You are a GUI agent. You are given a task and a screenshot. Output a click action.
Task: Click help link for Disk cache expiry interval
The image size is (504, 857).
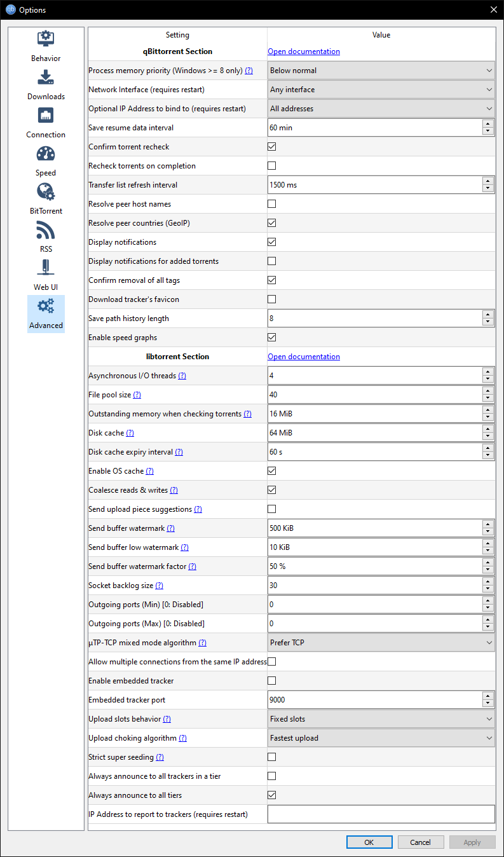pyautogui.click(x=179, y=452)
